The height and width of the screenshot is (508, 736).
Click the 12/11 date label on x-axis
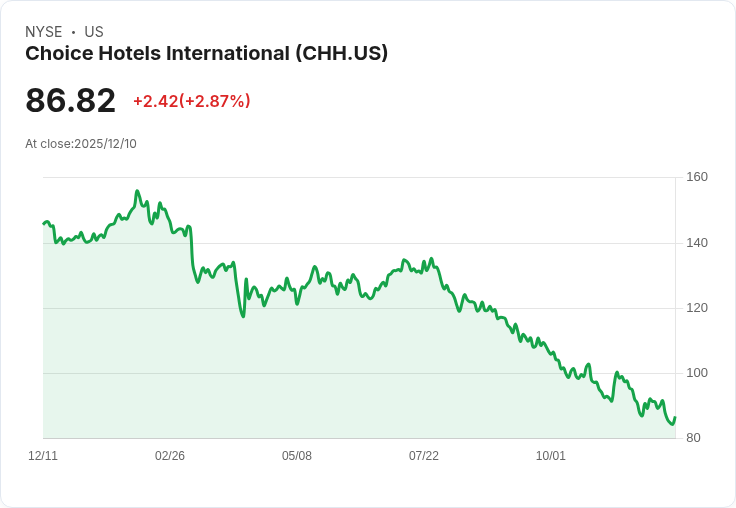(x=43, y=456)
